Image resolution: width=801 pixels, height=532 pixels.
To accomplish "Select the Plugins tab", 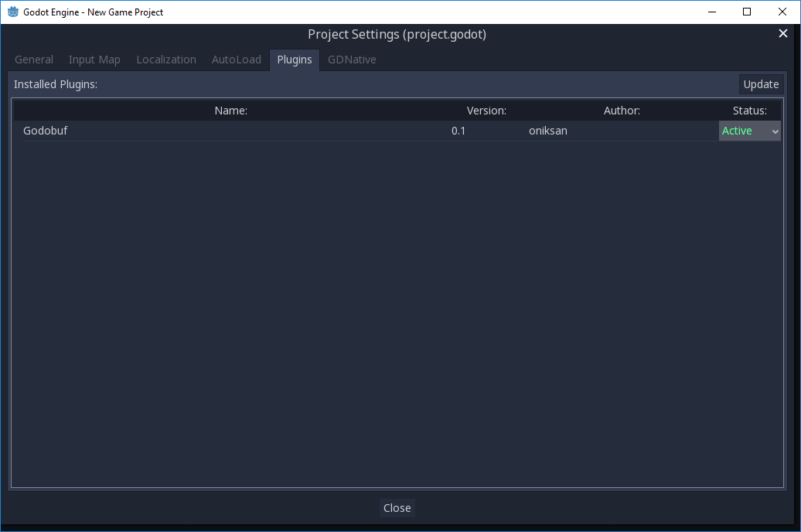I will 295,60.
